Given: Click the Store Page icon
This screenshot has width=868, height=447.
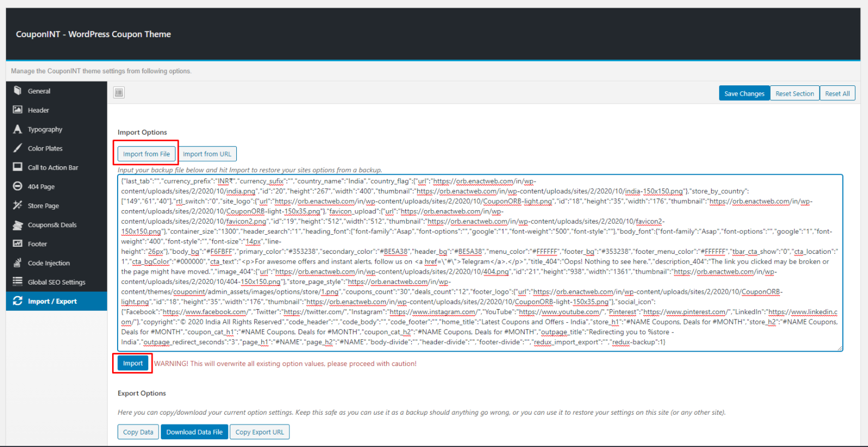Looking at the screenshot, I should tap(18, 206).
